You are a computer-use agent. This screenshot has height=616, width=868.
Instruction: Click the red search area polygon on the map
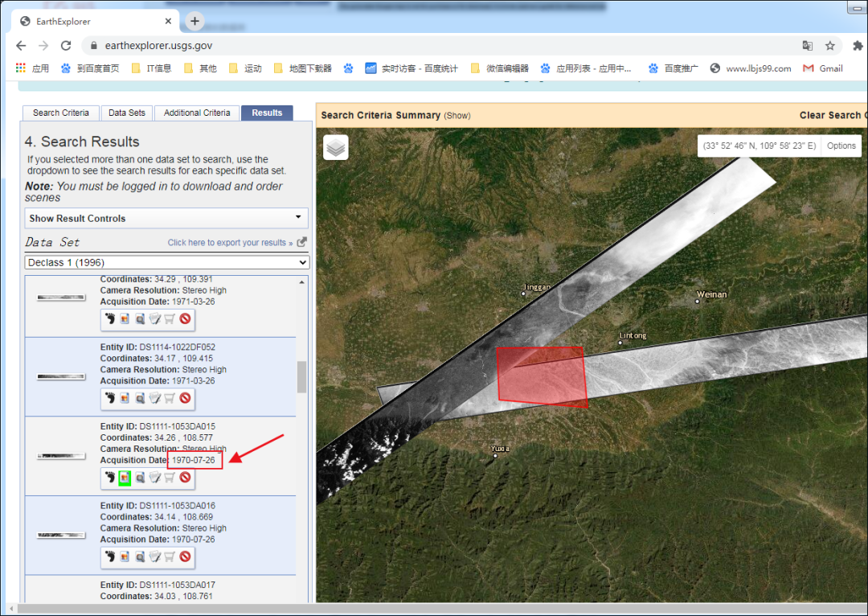pyautogui.click(x=542, y=376)
